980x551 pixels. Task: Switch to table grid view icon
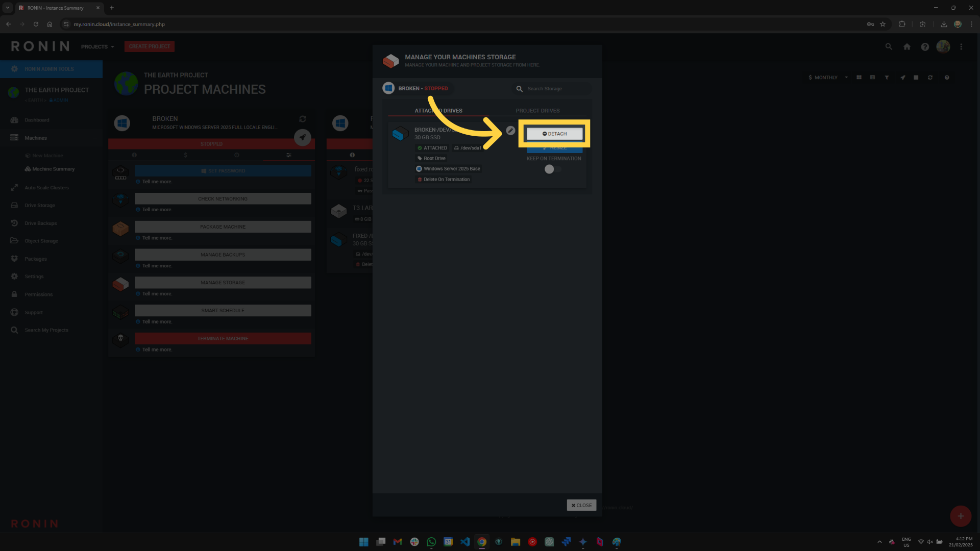pyautogui.click(x=872, y=78)
